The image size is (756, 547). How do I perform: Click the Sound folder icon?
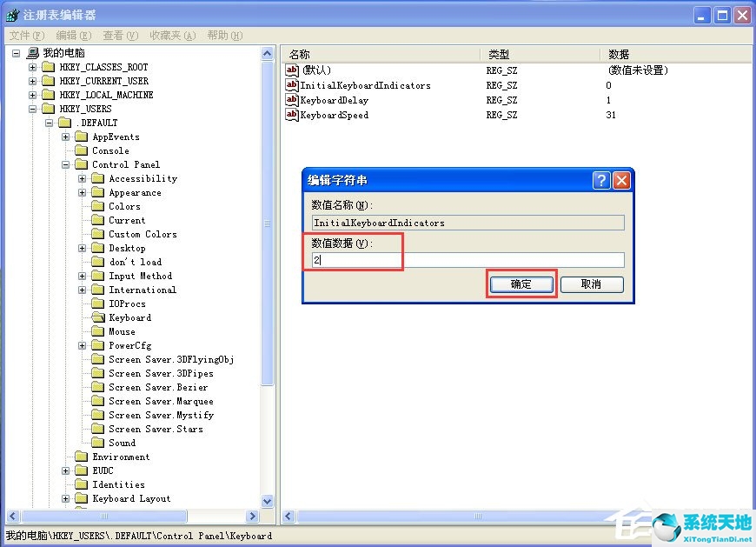98,443
